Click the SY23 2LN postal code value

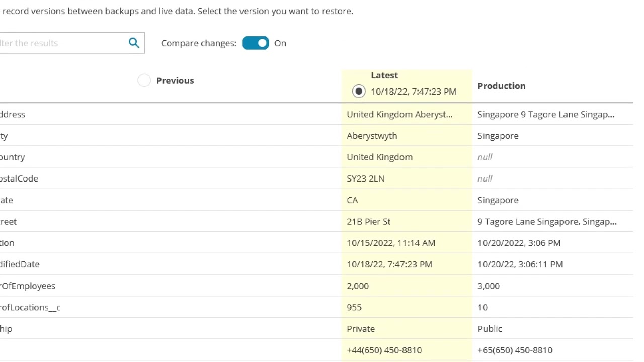[366, 178]
